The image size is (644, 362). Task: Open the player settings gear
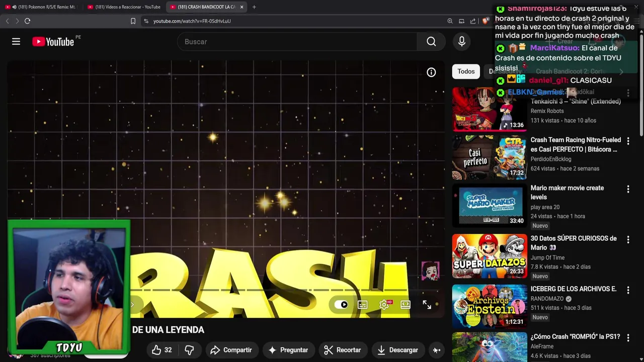point(384,305)
